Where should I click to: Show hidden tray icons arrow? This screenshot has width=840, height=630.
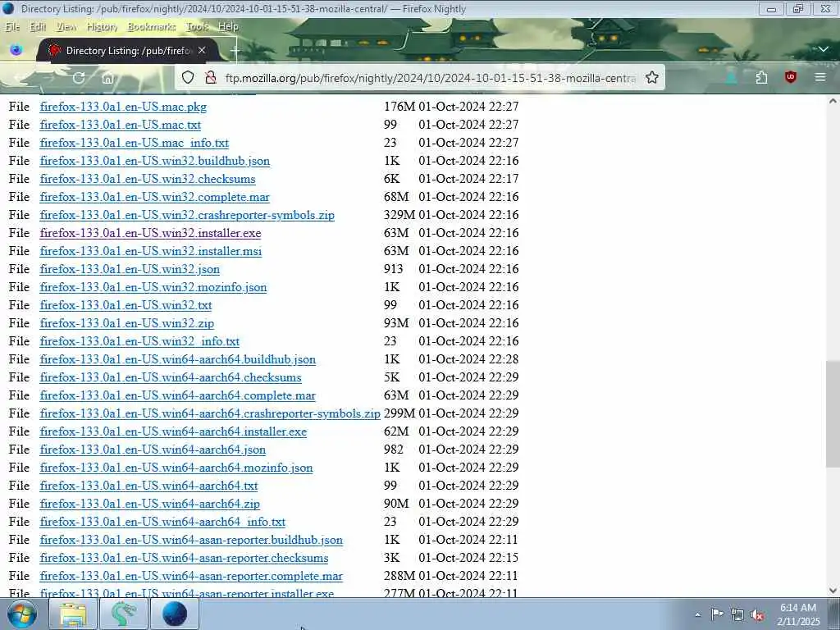(x=697, y=614)
